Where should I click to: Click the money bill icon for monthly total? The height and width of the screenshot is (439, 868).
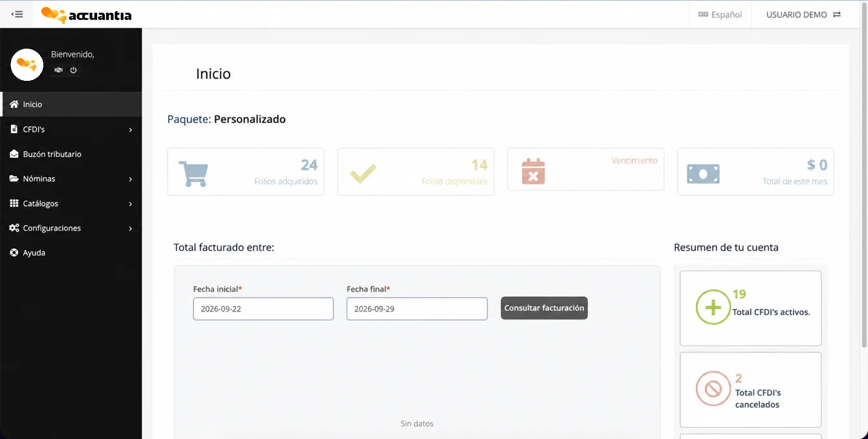[703, 173]
